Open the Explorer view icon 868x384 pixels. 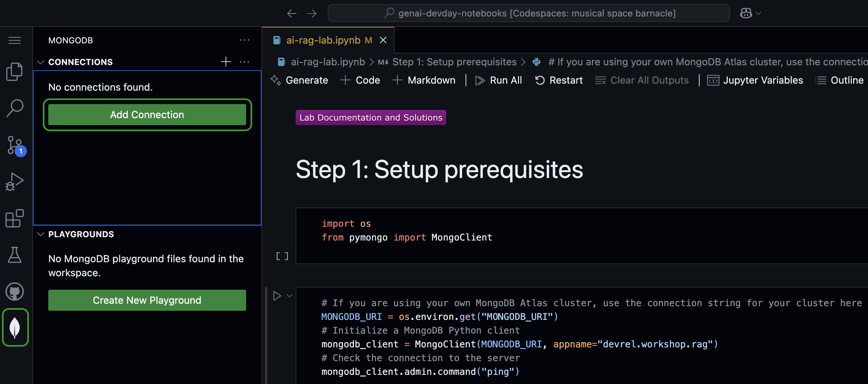(x=14, y=71)
